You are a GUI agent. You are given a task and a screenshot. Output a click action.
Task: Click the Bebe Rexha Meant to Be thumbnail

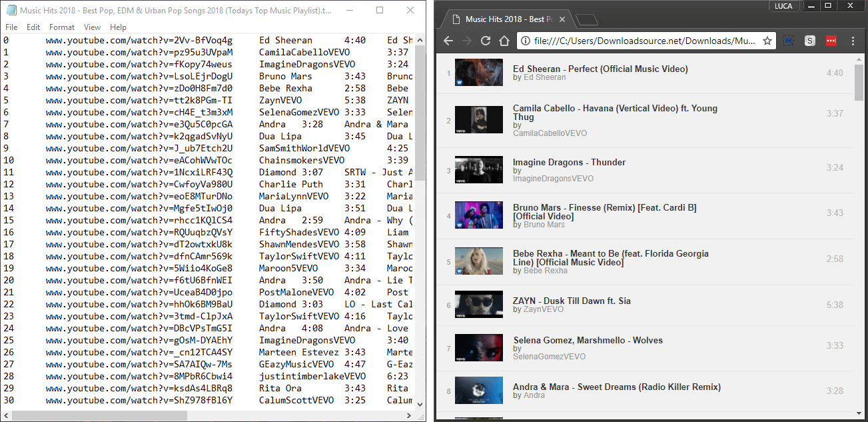[478, 261]
